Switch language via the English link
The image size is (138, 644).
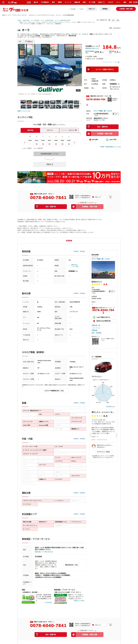(x=73, y=9)
